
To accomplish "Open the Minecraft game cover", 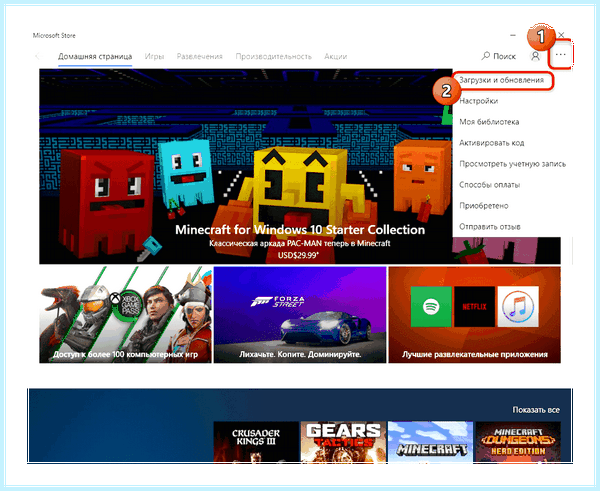I will [x=430, y=442].
